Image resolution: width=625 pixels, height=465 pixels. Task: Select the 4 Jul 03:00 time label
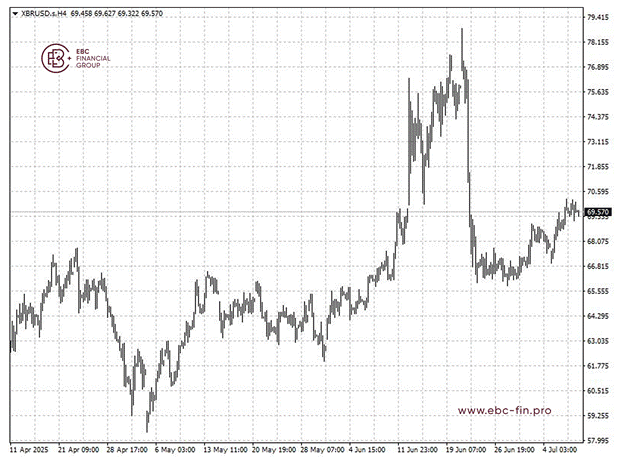coord(560,450)
